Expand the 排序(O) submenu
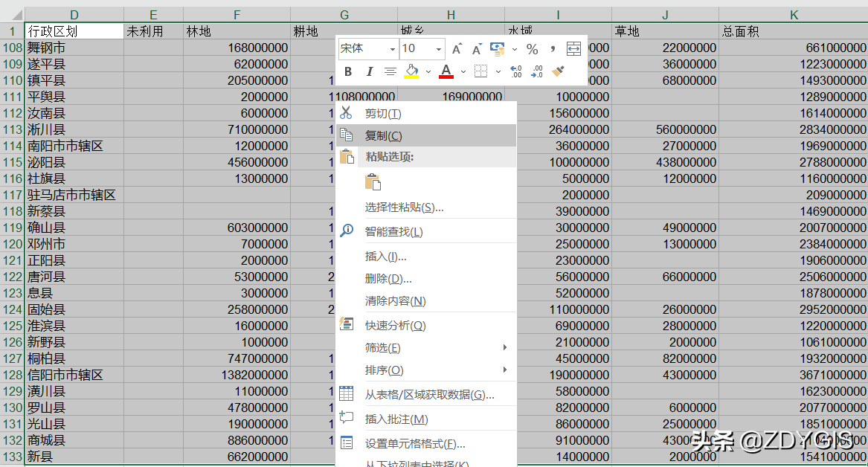Image resolution: width=868 pixels, height=467 pixels. tap(426, 370)
